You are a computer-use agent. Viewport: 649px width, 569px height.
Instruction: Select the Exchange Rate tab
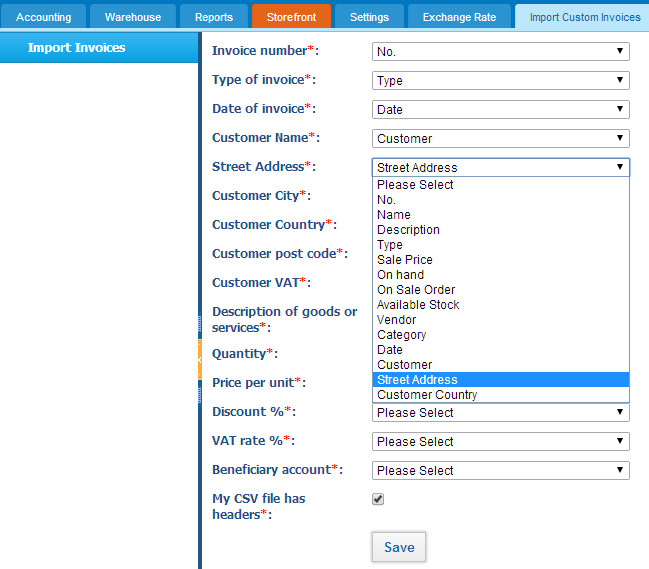pyautogui.click(x=459, y=17)
